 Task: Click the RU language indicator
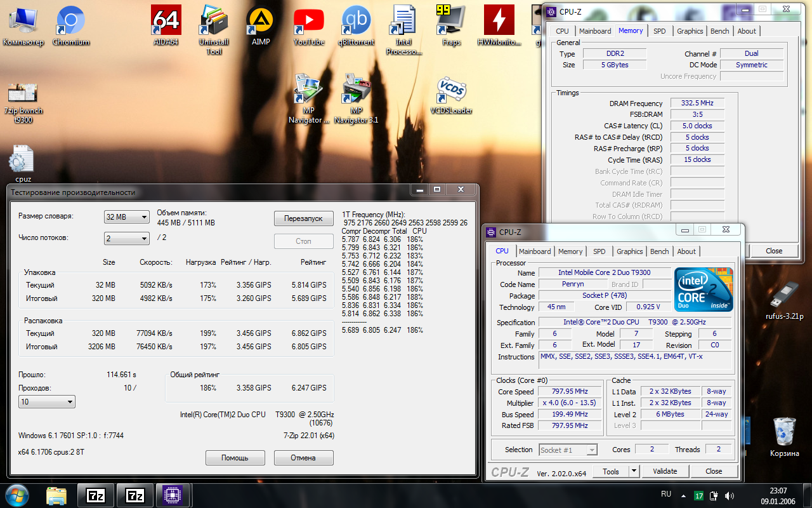click(666, 493)
